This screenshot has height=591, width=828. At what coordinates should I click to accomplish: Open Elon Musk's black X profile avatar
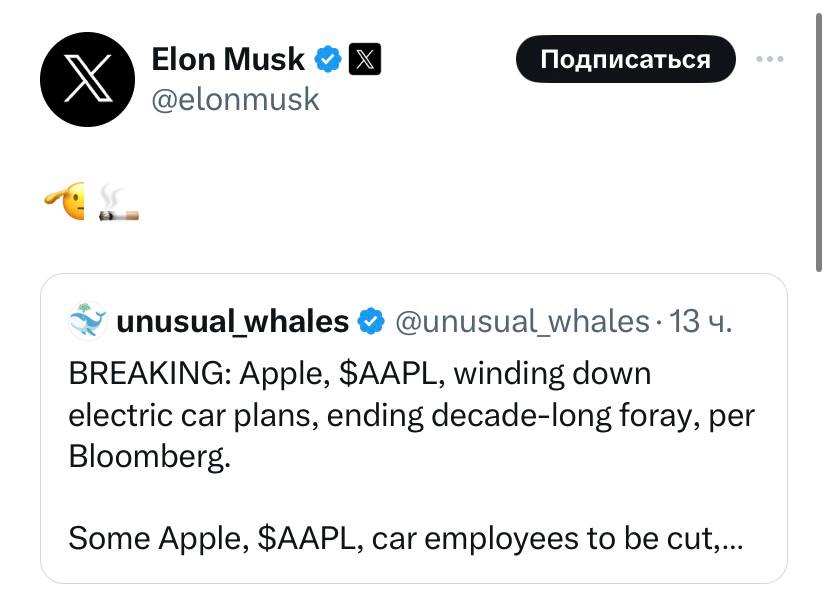click(87, 79)
